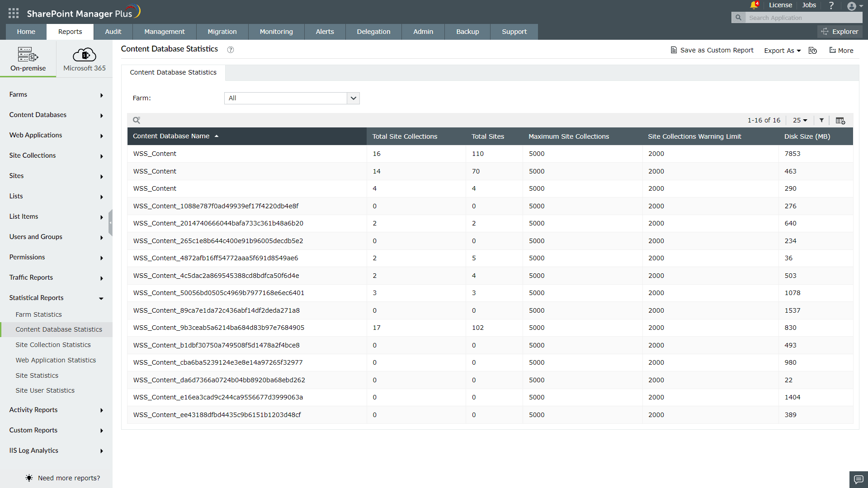Click Save as Custom Report
This screenshot has width=868, height=488.
pos(712,50)
